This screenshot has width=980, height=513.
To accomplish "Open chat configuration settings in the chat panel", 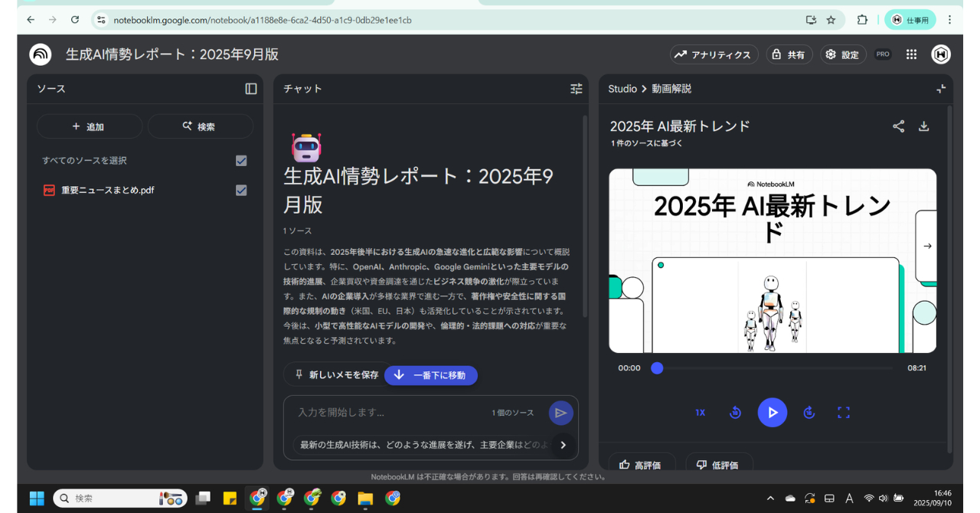I will tap(576, 89).
